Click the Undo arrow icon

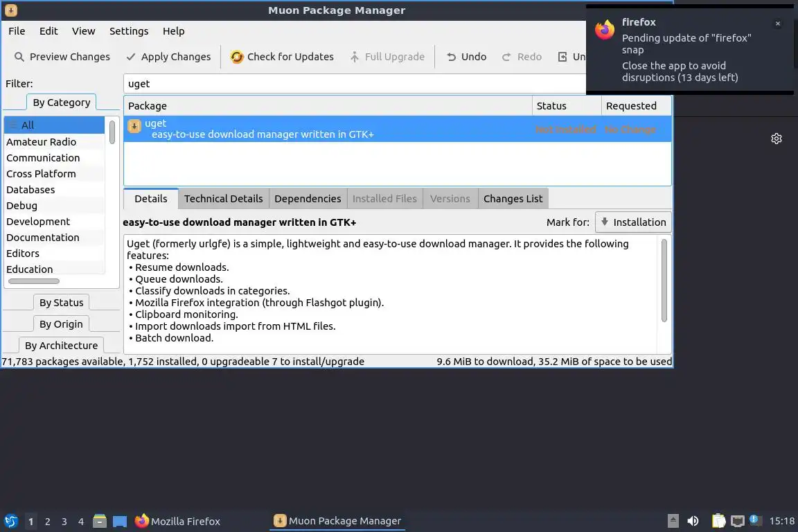(x=451, y=57)
